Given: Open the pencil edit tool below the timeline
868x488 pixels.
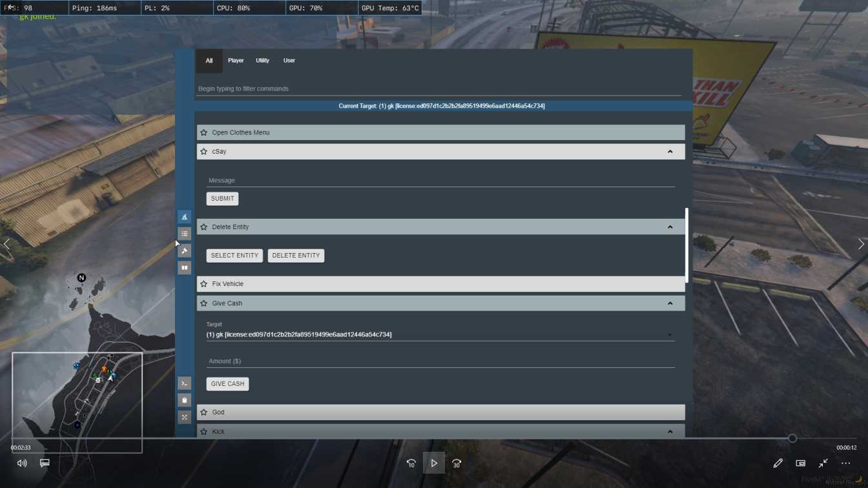Looking at the screenshot, I should pos(778,463).
